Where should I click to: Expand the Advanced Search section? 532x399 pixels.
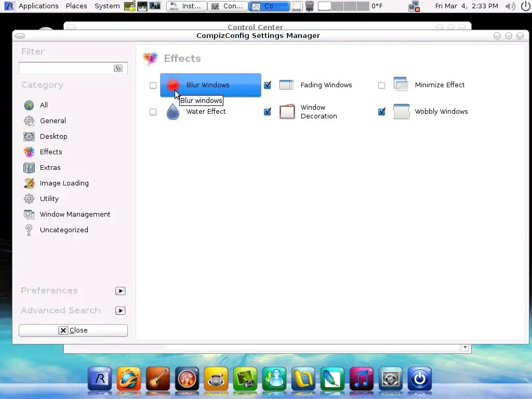pyautogui.click(x=121, y=311)
